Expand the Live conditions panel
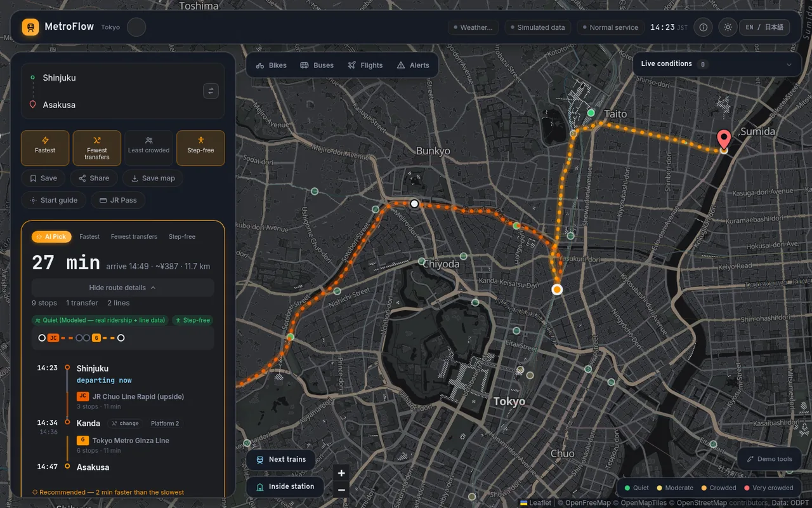The image size is (812, 508). click(x=717, y=64)
